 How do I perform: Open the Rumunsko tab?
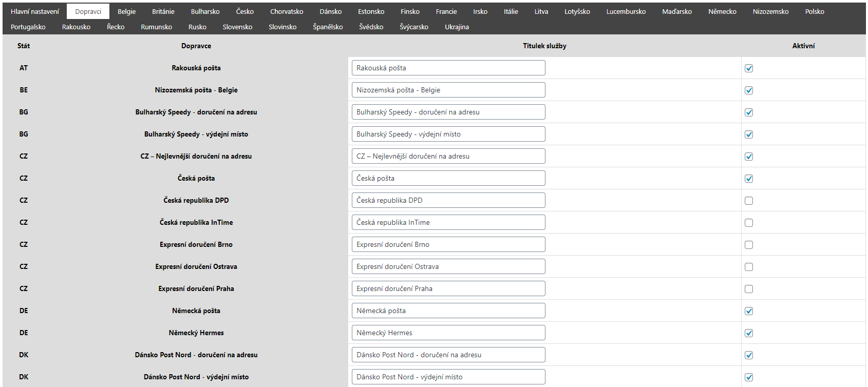157,27
